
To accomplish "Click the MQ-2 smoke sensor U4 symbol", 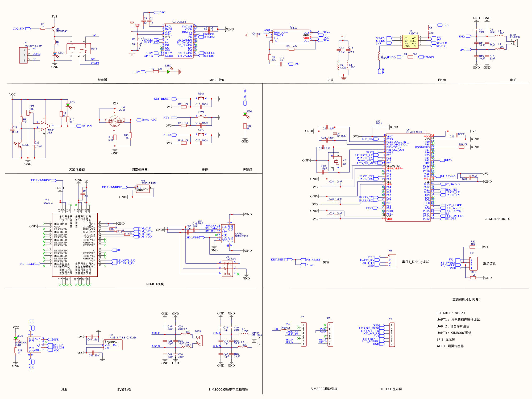I will click(x=115, y=121).
